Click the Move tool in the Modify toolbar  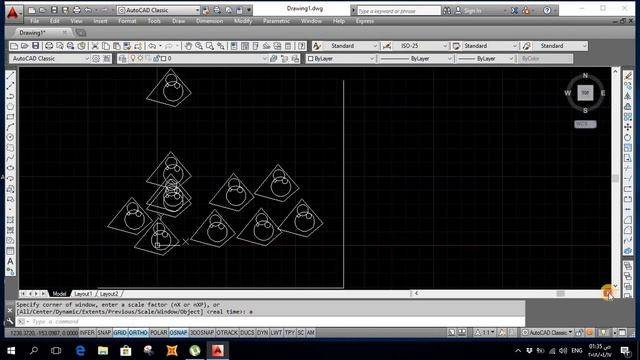pos(628,127)
